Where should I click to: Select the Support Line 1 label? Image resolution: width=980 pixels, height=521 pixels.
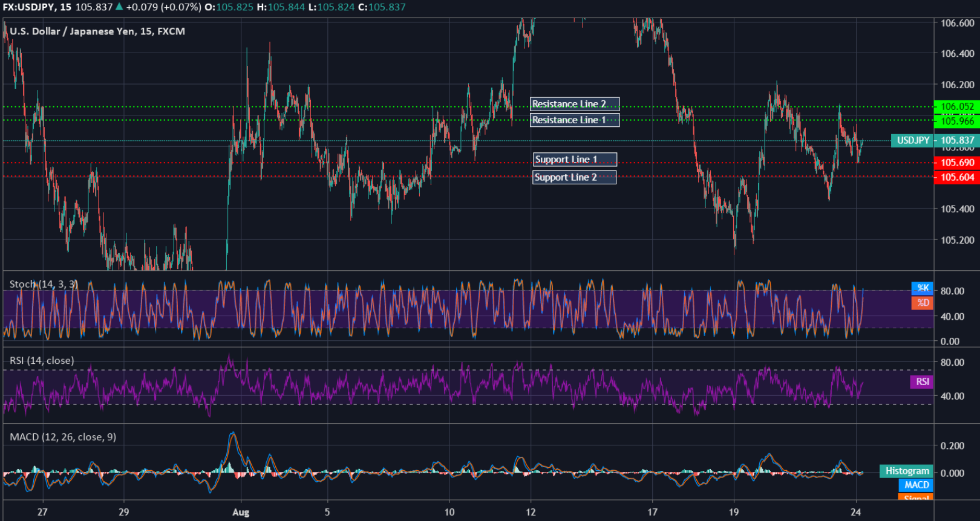tap(575, 159)
